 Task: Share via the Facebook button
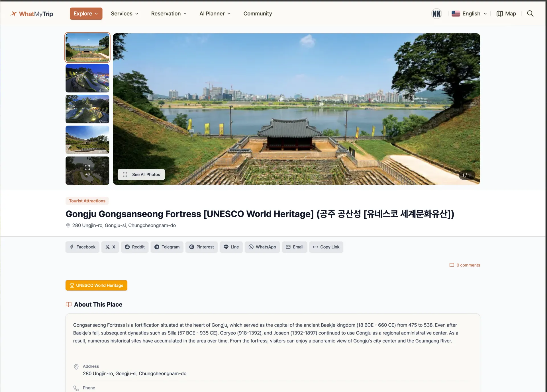pyautogui.click(x=82, y=247)
